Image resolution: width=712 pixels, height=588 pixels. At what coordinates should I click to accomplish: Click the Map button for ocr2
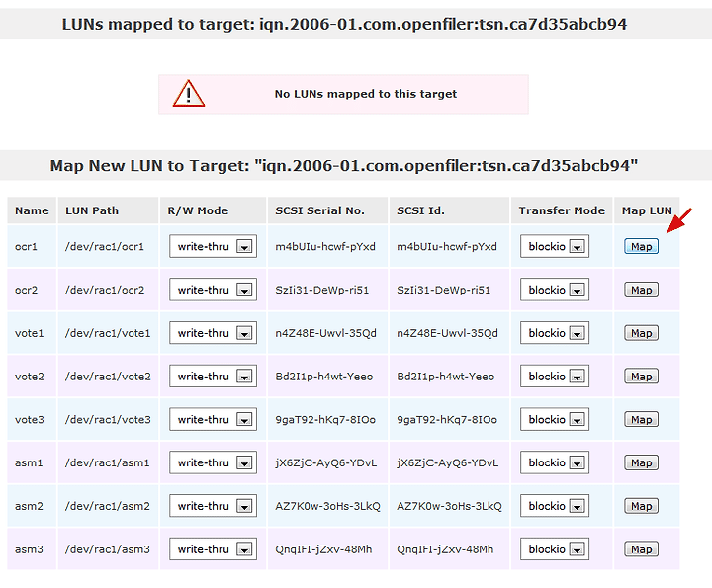[641, 290]
